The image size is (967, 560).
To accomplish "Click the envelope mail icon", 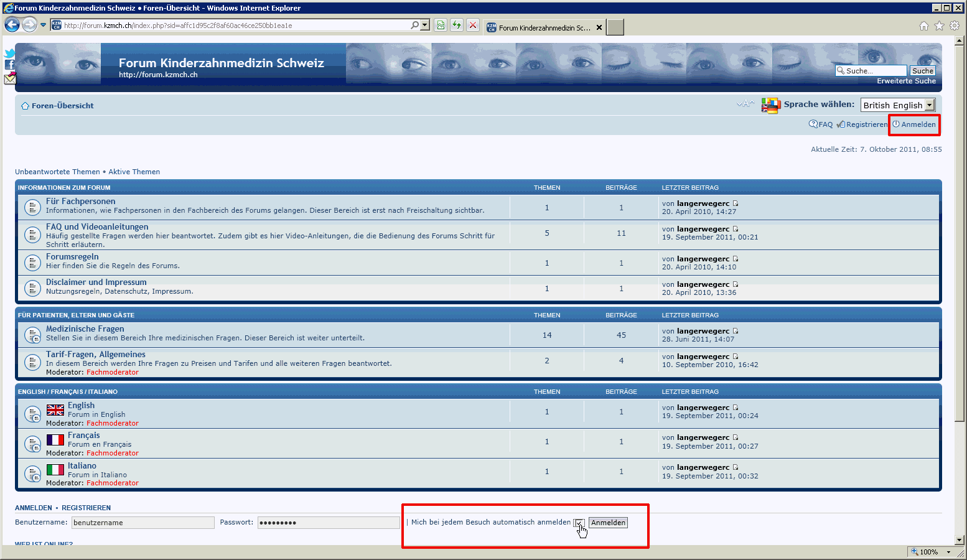I will tap(10, 78).
